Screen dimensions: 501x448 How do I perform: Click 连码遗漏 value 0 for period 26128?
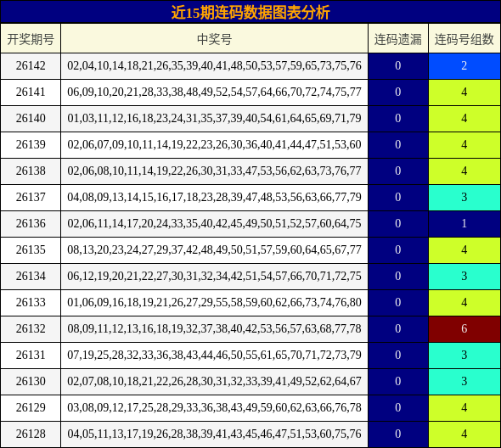point(397,434)
